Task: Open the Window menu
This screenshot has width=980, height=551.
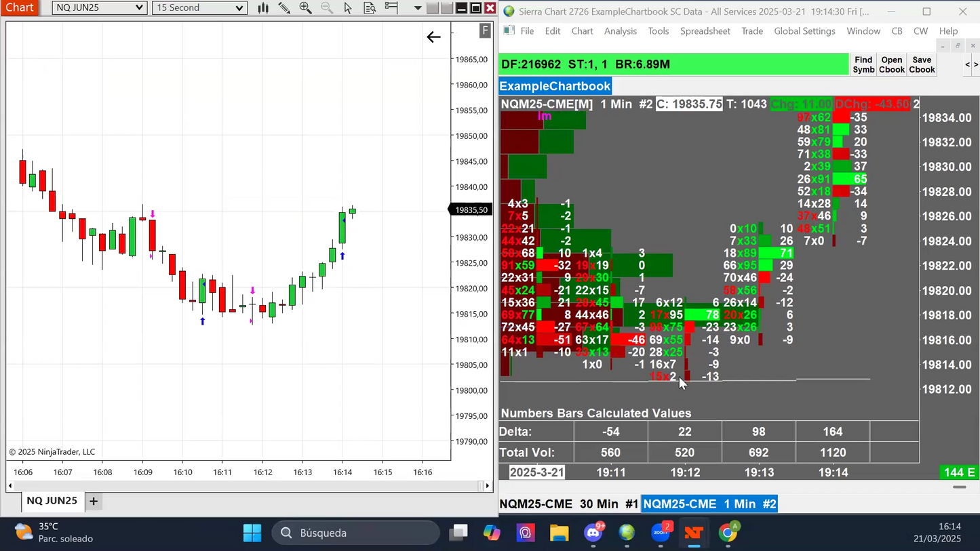Action: (863, 31)
